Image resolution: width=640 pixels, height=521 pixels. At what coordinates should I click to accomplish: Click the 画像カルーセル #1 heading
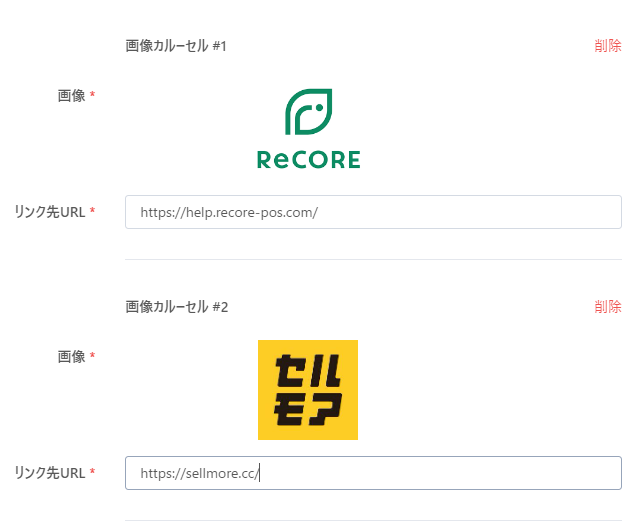click(176, 46)
